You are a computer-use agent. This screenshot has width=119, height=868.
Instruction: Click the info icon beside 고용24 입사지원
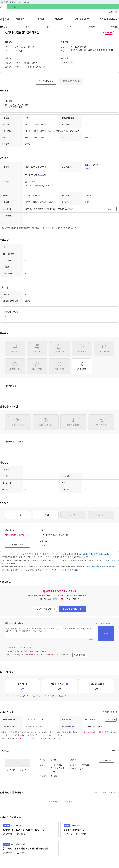[x=103, y=684]
